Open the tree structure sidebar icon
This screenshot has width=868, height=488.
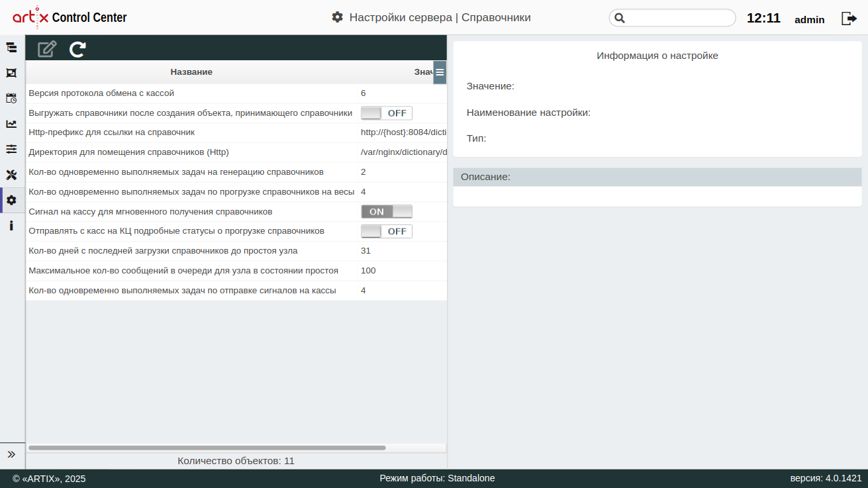11,48
